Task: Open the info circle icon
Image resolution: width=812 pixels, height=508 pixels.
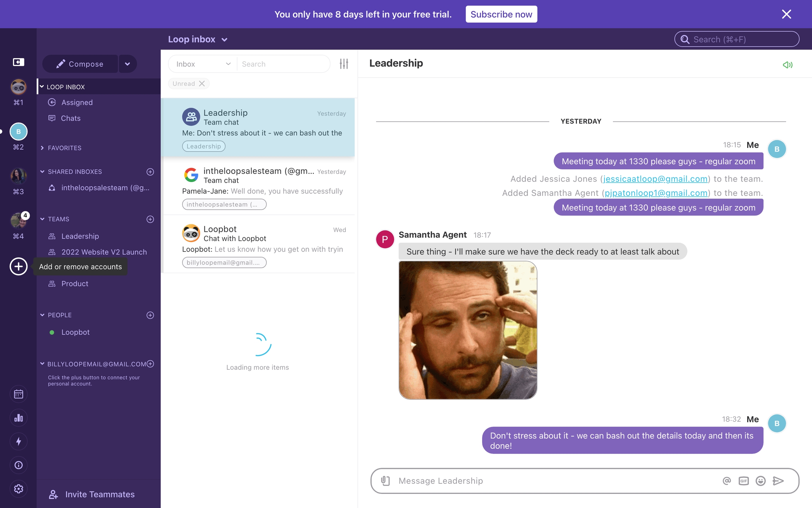Action: [x=18, y=465]
